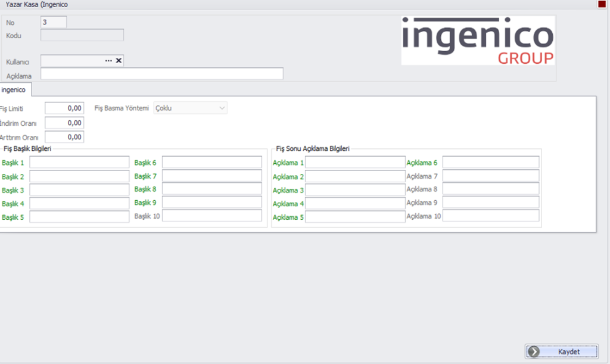The width and height of the screenshot is (610, 364).
Task: Clear the Kullanıcı field with X icon
Action: [119, 61]
